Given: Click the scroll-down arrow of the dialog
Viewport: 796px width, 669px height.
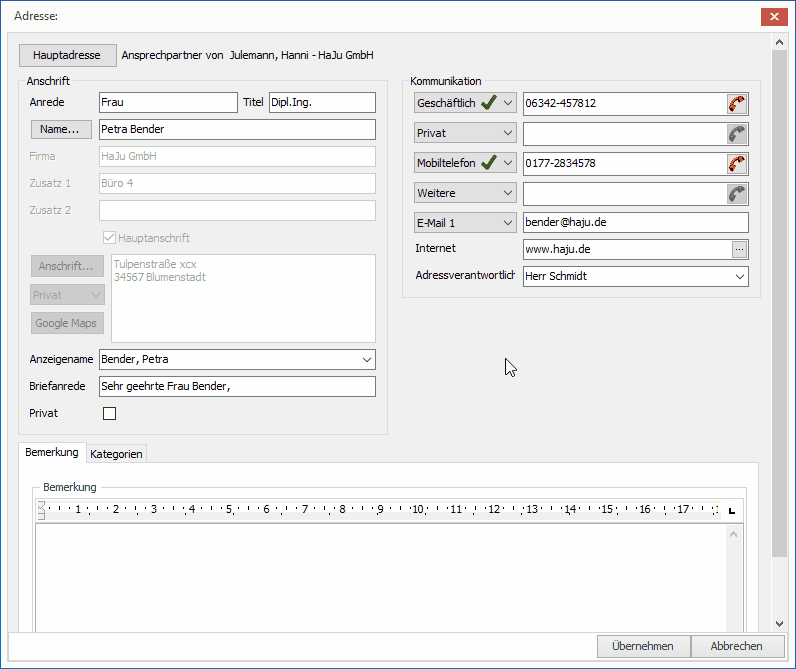Looking at the screenshot, I should (779, 624).
